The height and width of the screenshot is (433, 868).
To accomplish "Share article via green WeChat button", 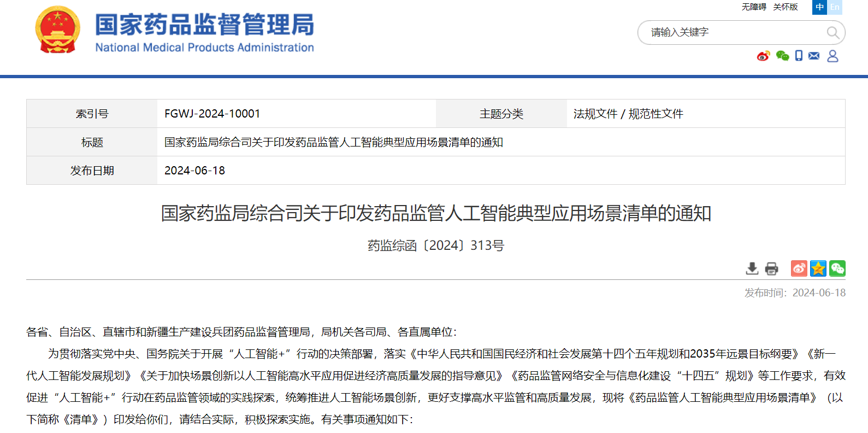I will click(837, 268).
